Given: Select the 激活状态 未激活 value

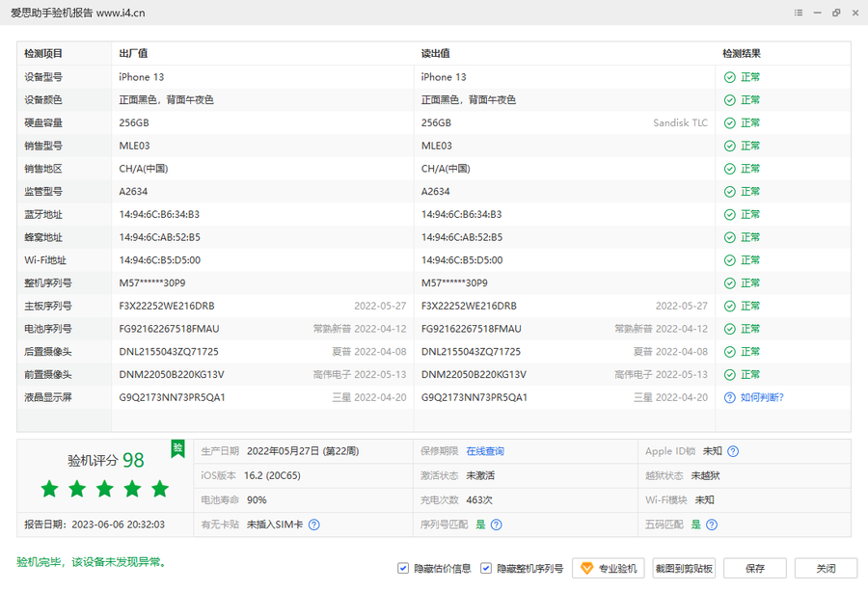Looking at the screenshot, I should (480, 476).
